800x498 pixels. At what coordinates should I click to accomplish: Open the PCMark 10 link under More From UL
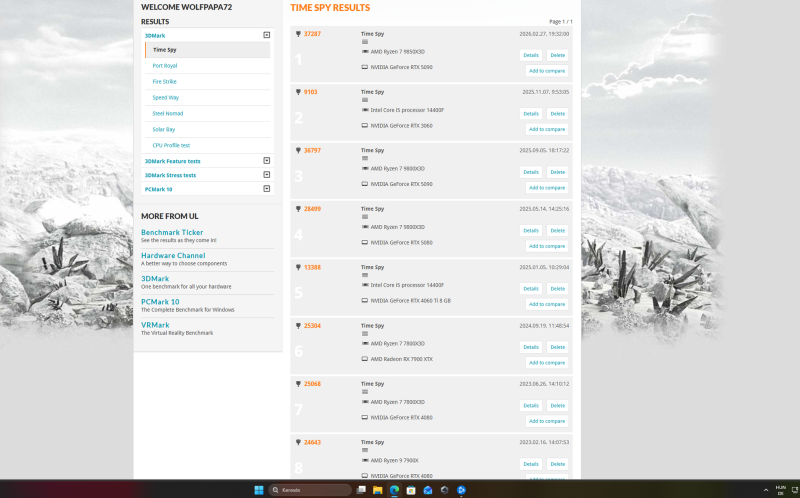[x=160, y=302]
